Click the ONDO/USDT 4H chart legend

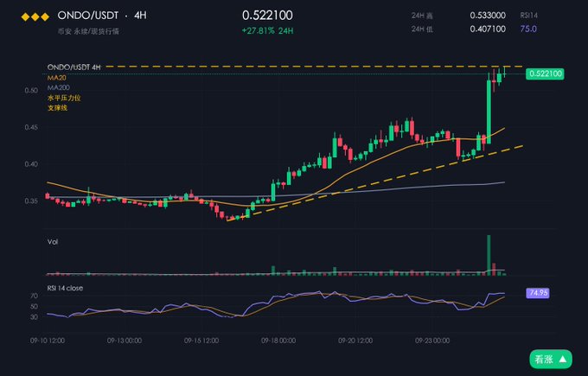click(73, 67)
